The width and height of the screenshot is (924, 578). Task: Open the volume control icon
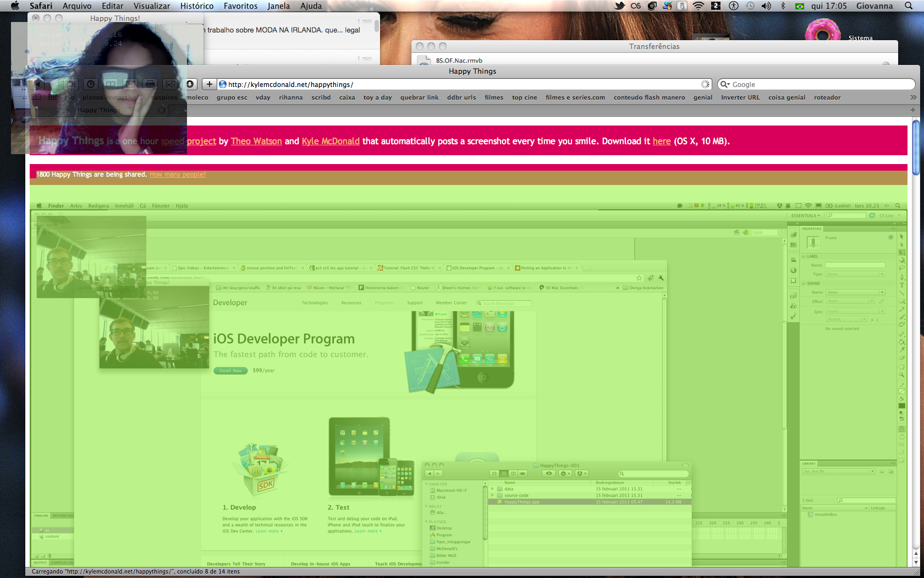click(x=766, y=6)
